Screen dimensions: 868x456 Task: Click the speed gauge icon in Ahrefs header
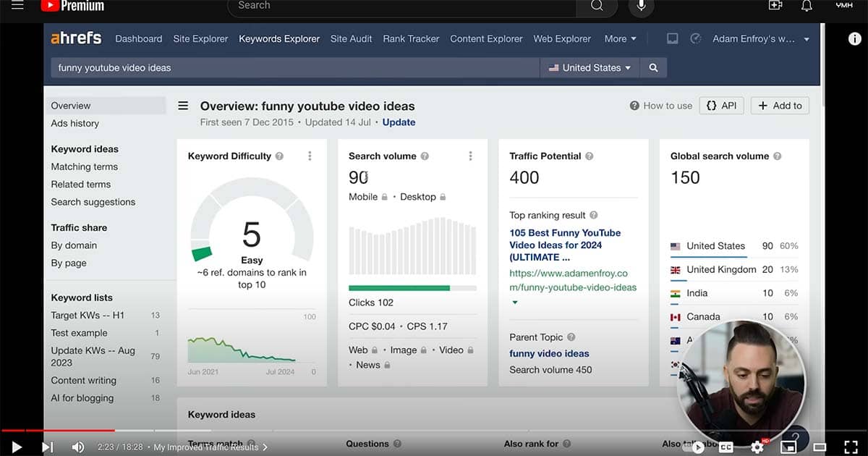pos(696,38)
